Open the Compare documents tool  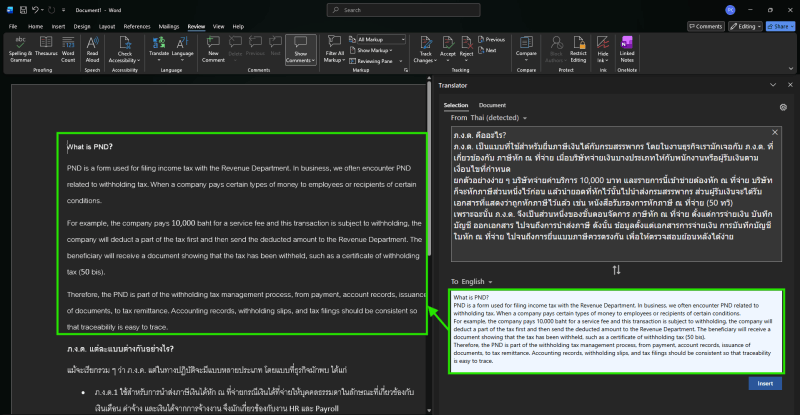click(x=526, y=47)
